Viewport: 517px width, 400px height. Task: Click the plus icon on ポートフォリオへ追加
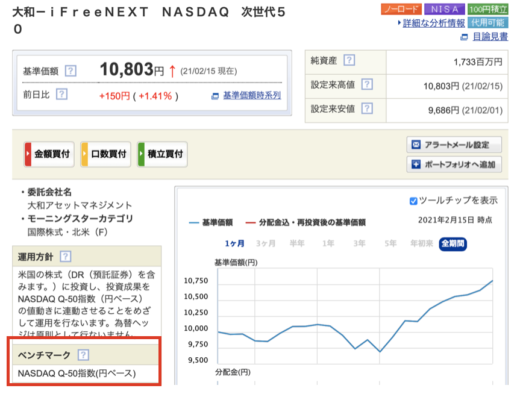coord(416,164)
